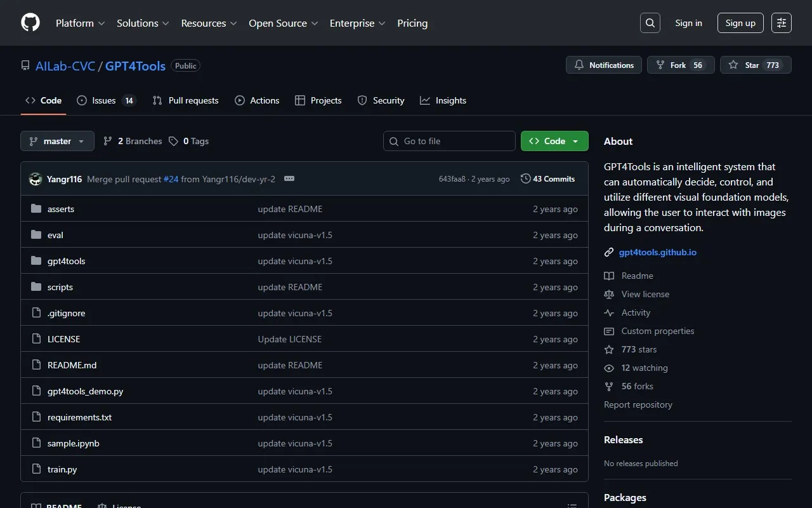
Task: Click the commit message ellipsis icon
Action: click(289, 178)
